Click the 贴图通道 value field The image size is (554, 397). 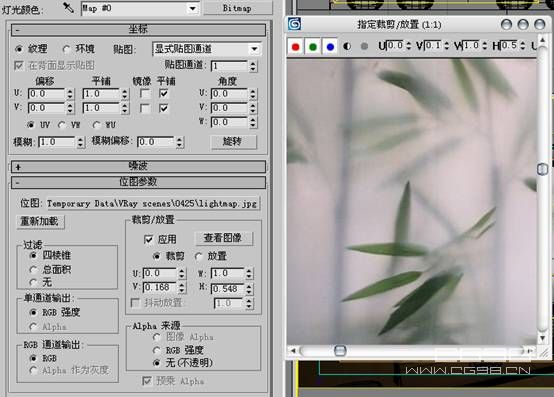click(x=229, y=66)
